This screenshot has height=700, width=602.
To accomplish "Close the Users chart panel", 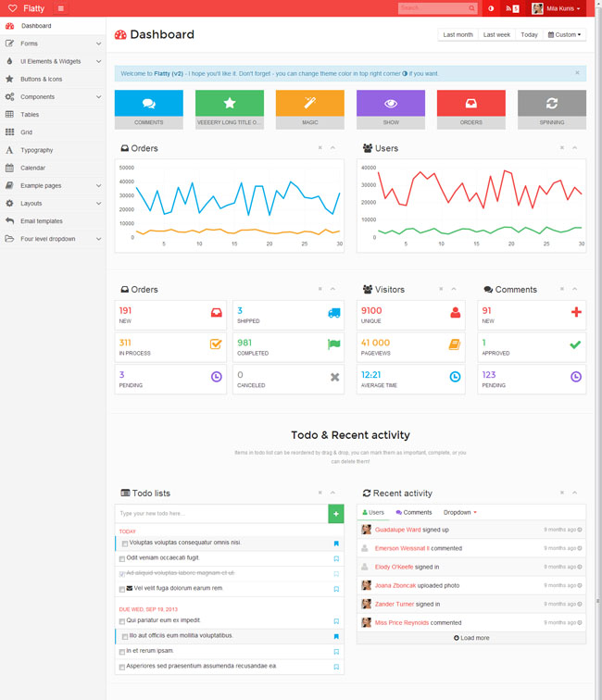I will [562, 148].
